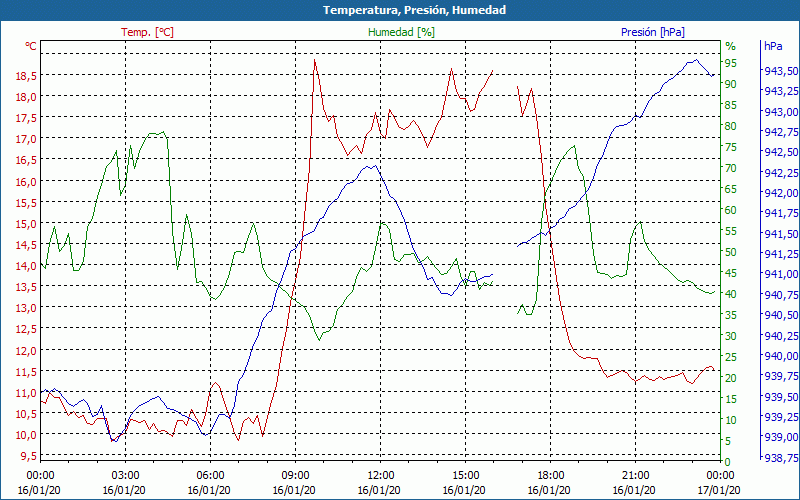Select the green '85' humidity tick label
This screenshot has width=800, height=500.
[731, 105]
